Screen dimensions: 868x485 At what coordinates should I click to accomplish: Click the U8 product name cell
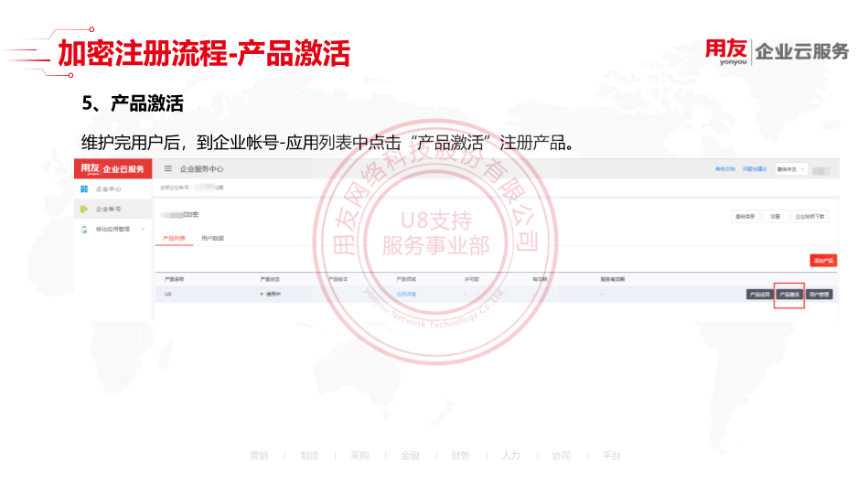(x=167, y=295)
